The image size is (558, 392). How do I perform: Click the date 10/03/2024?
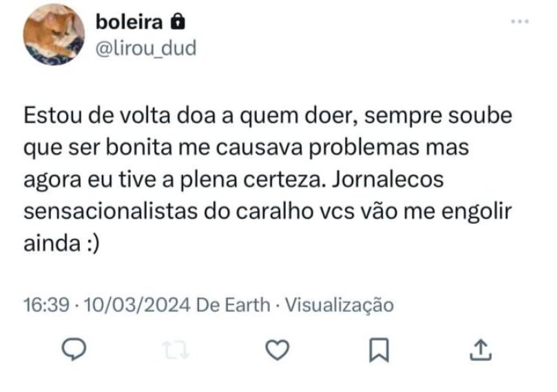pos(137,305)
